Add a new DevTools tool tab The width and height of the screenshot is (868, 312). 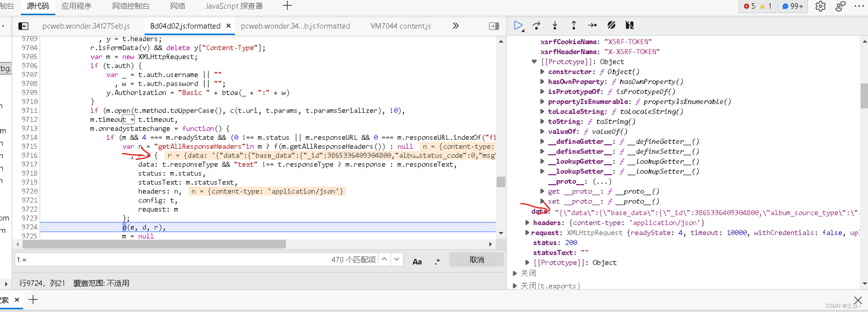[x=287, y=6]
